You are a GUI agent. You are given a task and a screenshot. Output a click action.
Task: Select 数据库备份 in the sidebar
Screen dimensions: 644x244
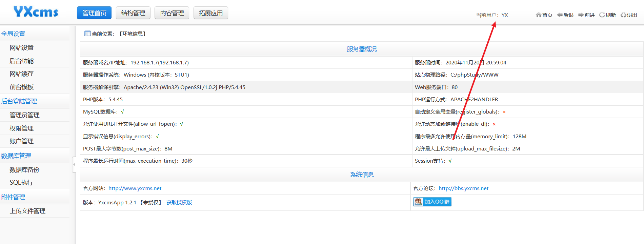24,170
